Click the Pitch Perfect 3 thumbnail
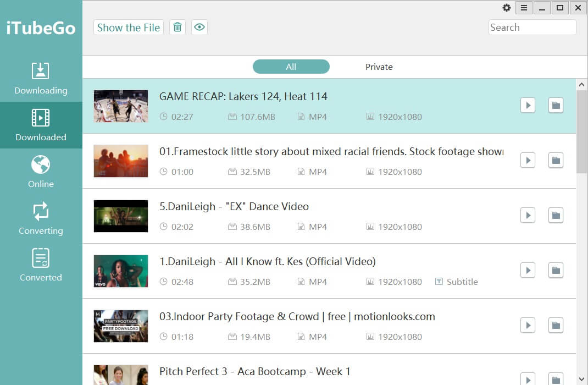588x385 pixels. point(121,375)
